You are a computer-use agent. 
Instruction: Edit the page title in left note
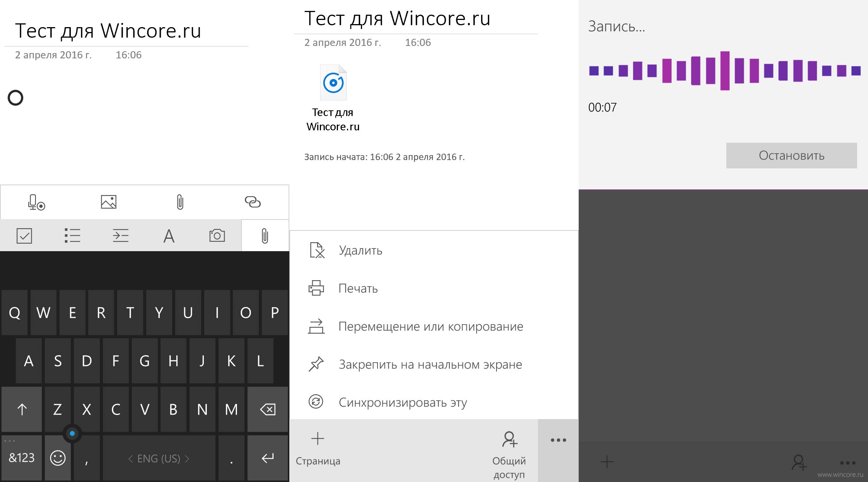(108, 31)
